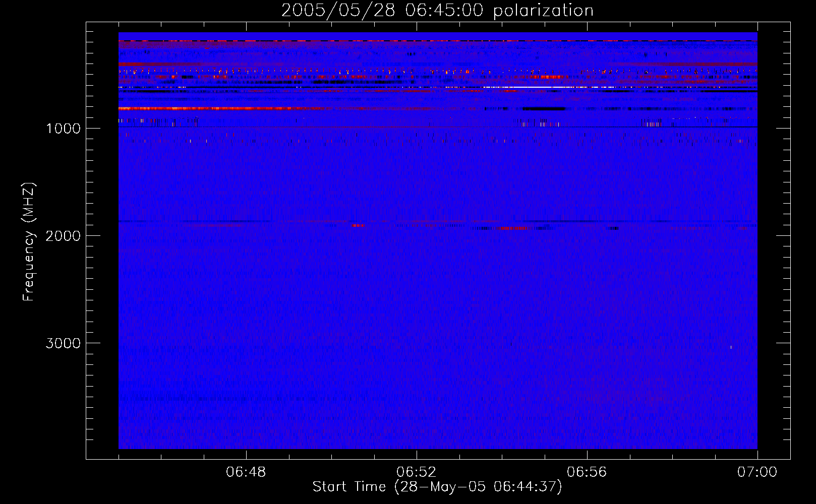Click the '3000' frequency tick label
816x504 pixels.
[63, 343]
